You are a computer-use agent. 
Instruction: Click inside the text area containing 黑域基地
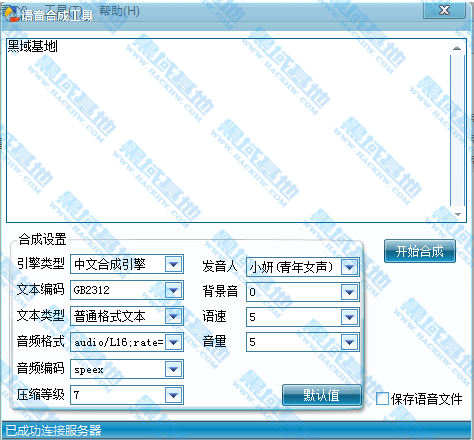(x=228, y=130)
